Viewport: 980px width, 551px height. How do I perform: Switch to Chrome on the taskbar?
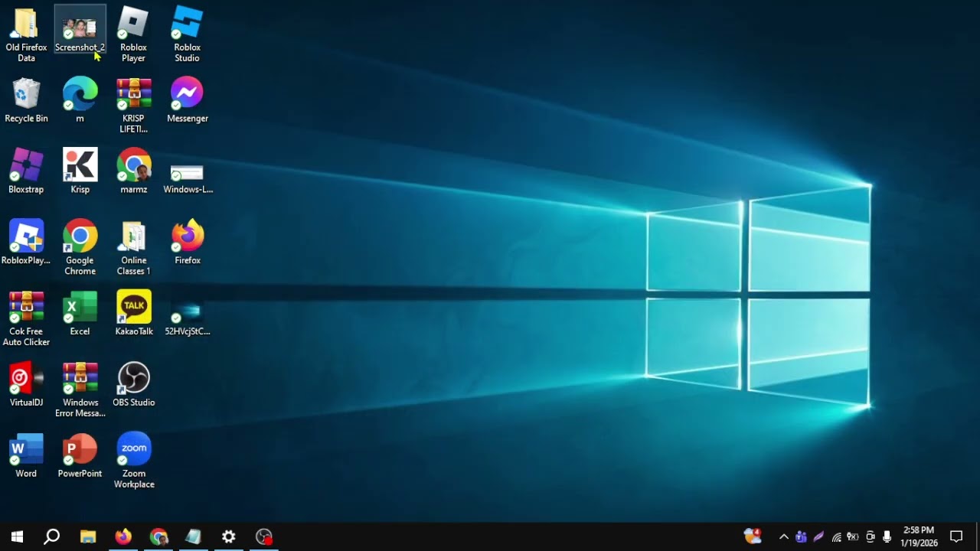158,536
